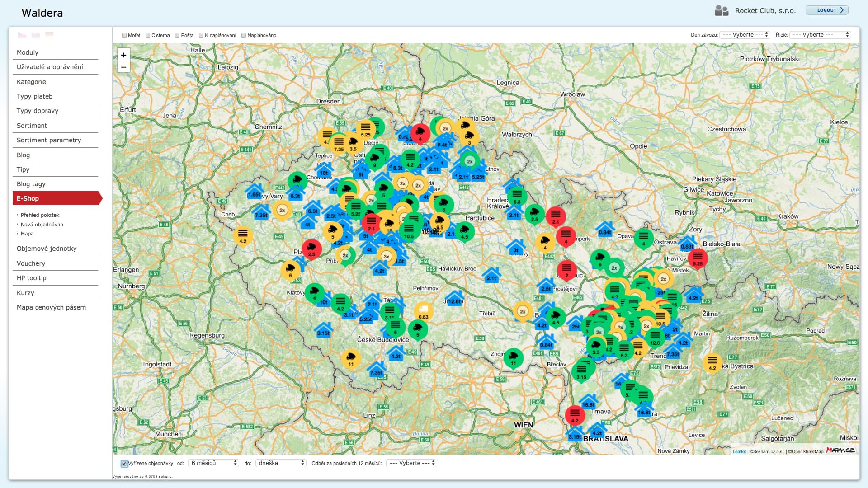Select the red truck marker 4 near Liberec

click(420, 134)
